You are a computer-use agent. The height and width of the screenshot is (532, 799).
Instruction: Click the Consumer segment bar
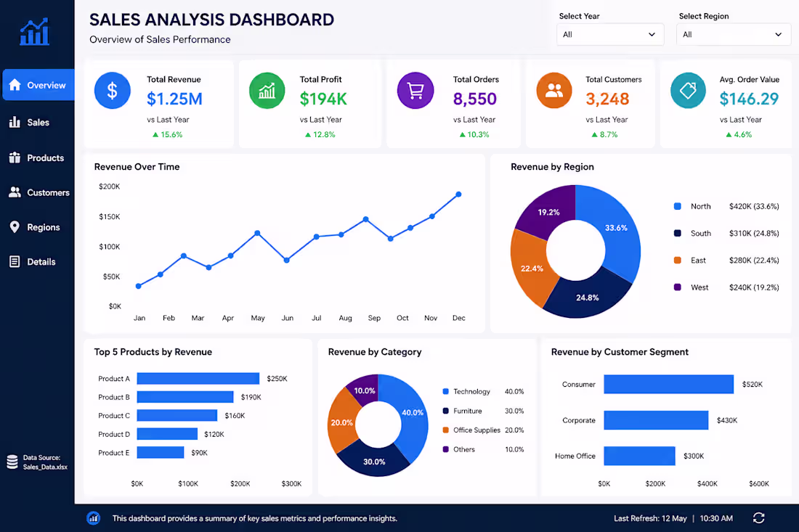tap(668, 385)
